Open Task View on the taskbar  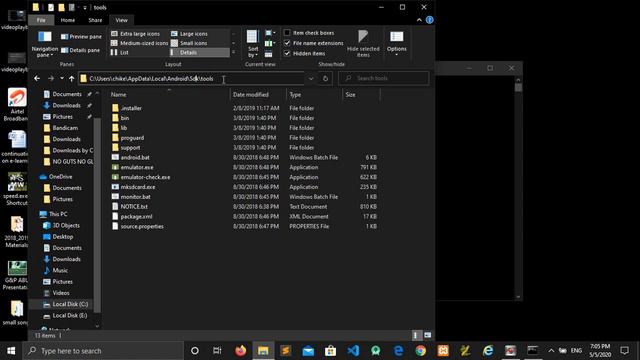coord(217,351)
